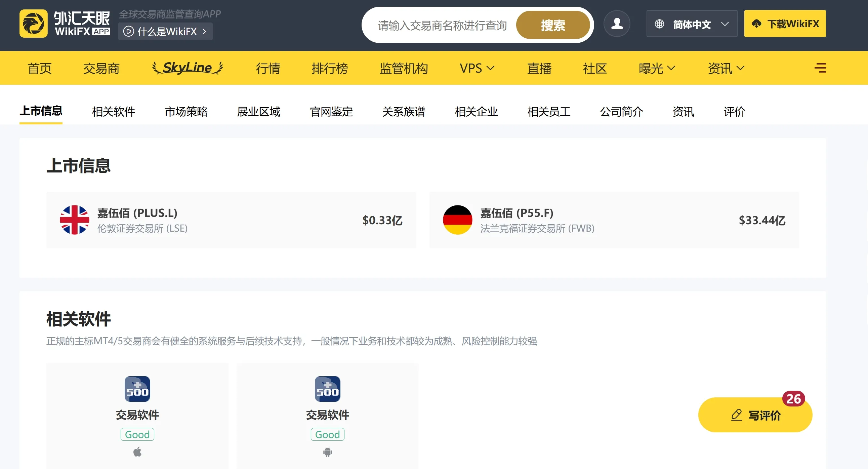Screen dimensions: 868x469
Task: Click the Good rating badge under iOS software
Action: click(137, 434)
